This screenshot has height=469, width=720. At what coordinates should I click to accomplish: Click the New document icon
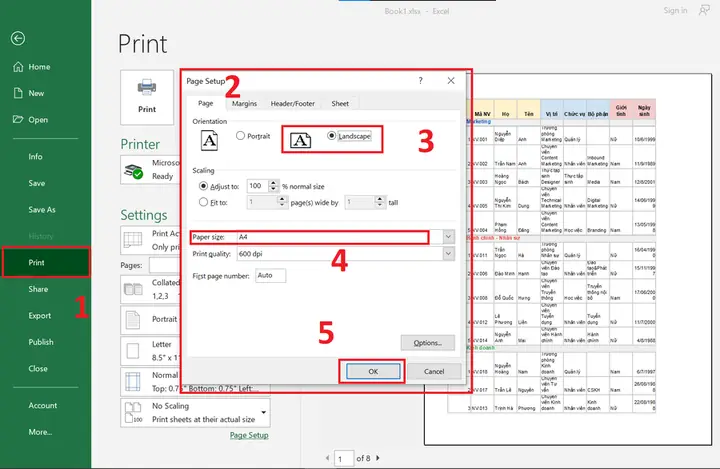click(x=18, y=93)
